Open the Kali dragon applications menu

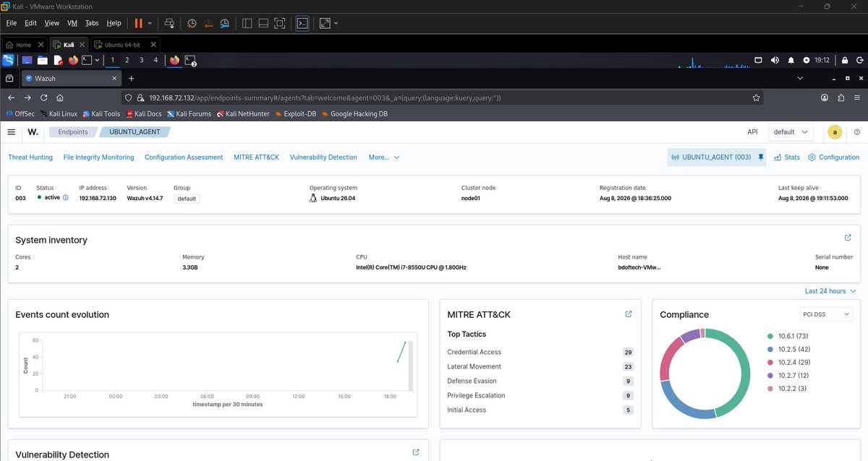(8, 61)
